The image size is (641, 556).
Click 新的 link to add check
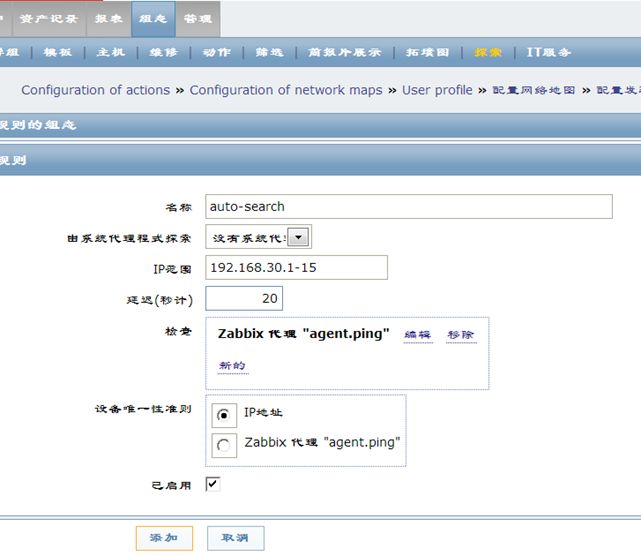pyautogui.click(x=232, y=365)
